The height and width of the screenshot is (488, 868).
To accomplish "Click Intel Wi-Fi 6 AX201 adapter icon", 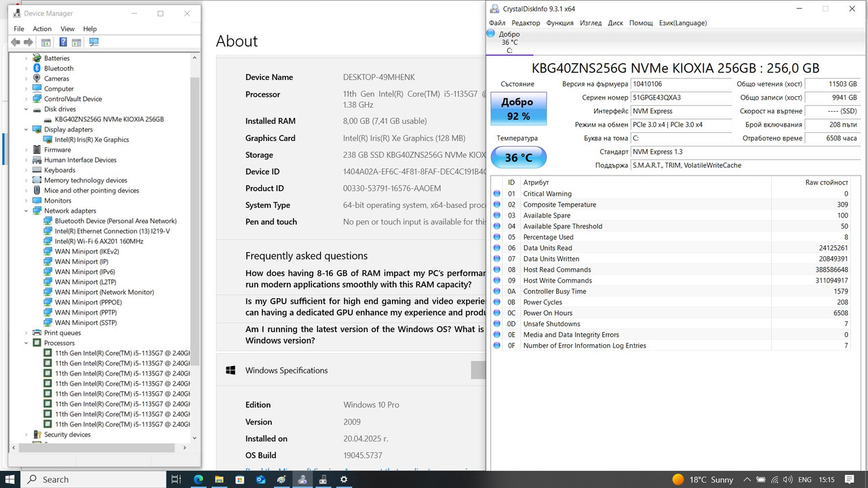I will point(48,241).
